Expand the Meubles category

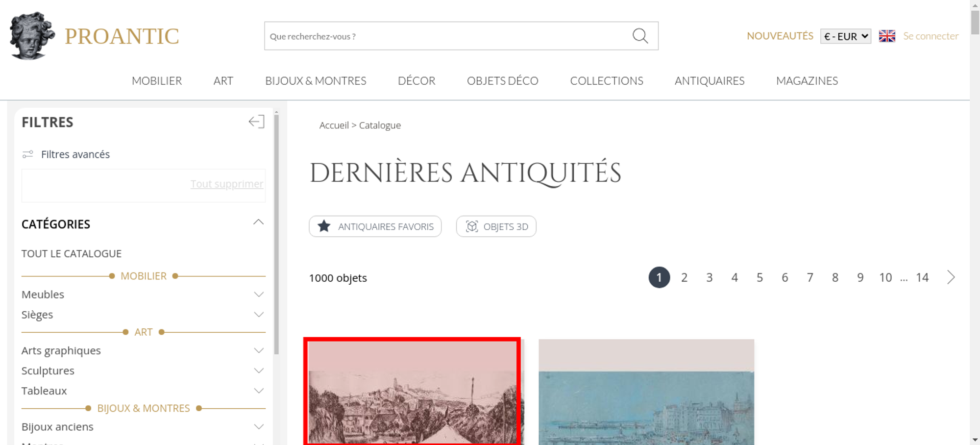tap(259, 295)
